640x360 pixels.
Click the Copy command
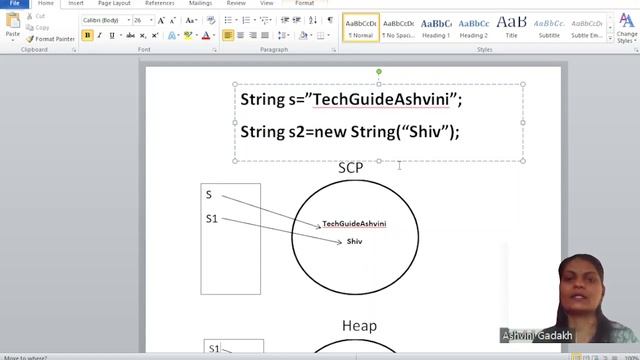coord(37,27)
